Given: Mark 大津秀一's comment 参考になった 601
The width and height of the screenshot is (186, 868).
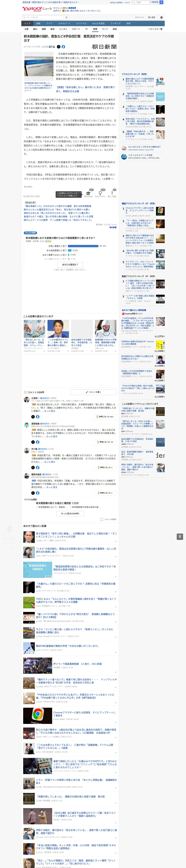Looking at the screenshot, I should point(105,417).
